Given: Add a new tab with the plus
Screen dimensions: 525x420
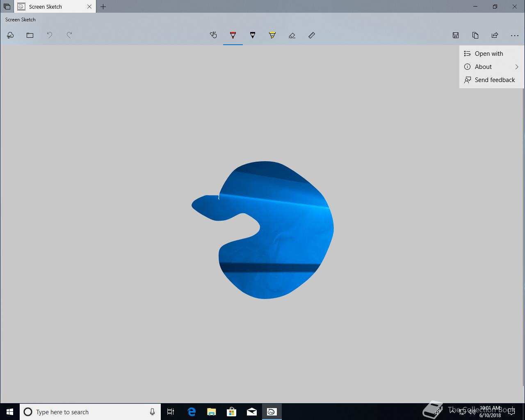Looking at the screenshot, I should coord(103,7).
